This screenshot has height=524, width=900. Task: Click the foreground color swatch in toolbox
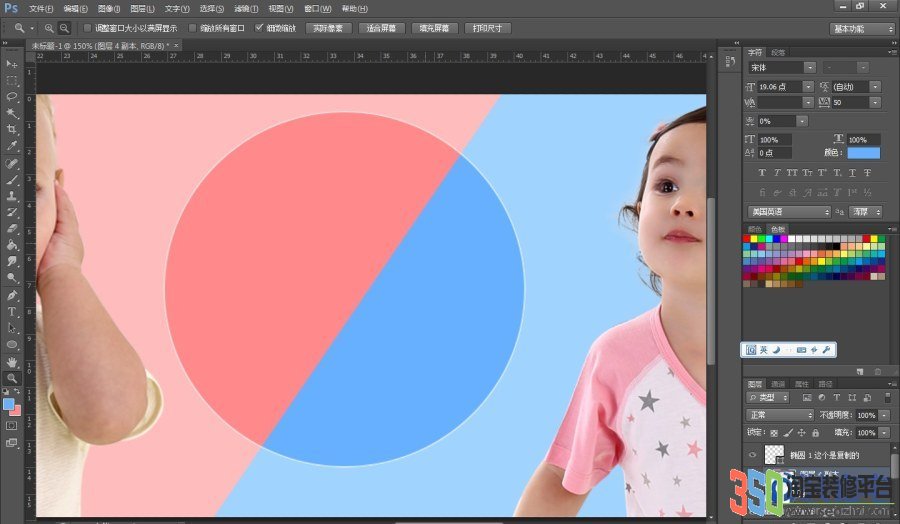[x=9, y=404]
